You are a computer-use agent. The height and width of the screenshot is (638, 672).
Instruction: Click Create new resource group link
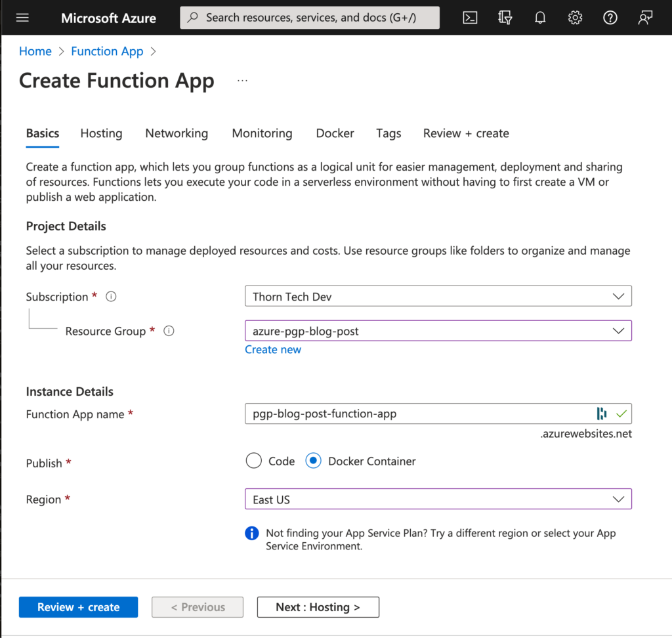pos(273,349)
